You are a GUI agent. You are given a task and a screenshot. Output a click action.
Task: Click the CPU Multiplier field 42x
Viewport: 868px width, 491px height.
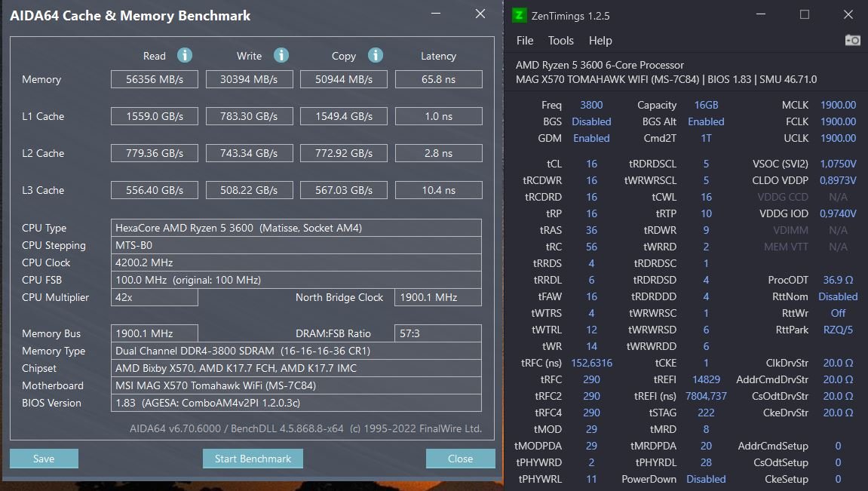[155, 297]
